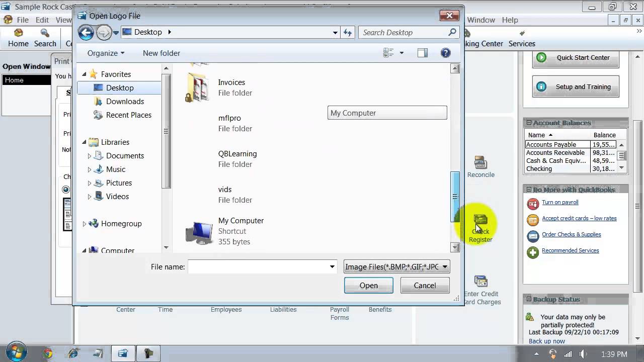Viewport: 644px width, 362px height.
Task: Select the My Computer shortcut icon
Action: [x=200, y=232]
